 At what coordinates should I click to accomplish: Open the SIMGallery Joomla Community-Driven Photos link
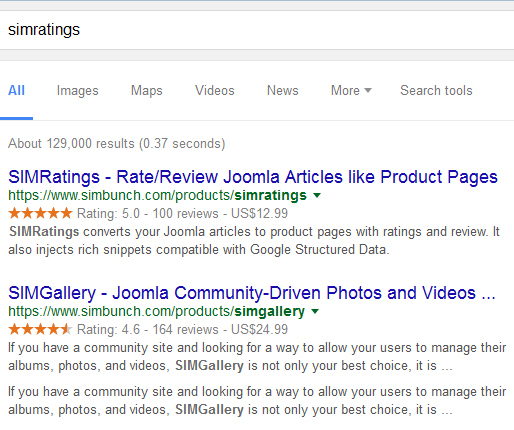click(252, 293)
